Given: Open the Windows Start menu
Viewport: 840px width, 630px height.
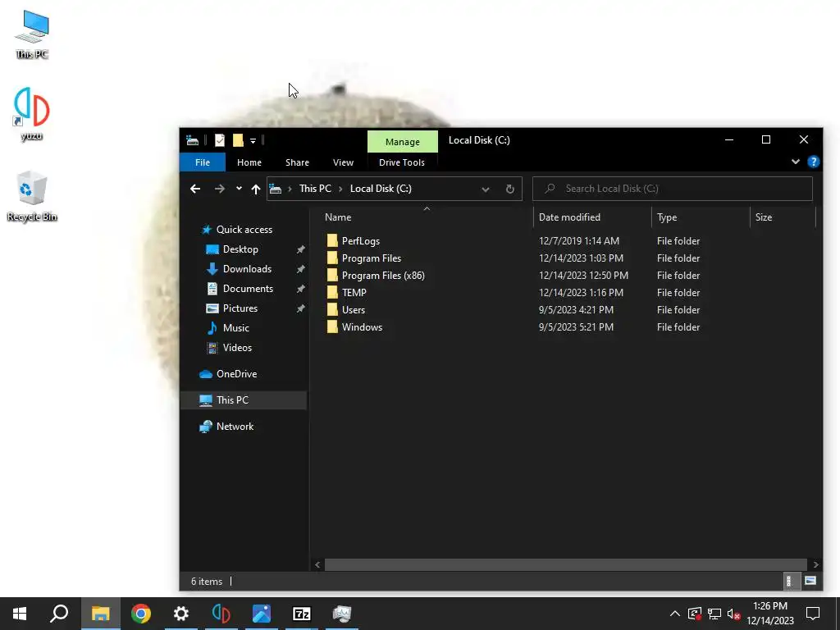Looking at the screenshot, I should tap(20, 614).
